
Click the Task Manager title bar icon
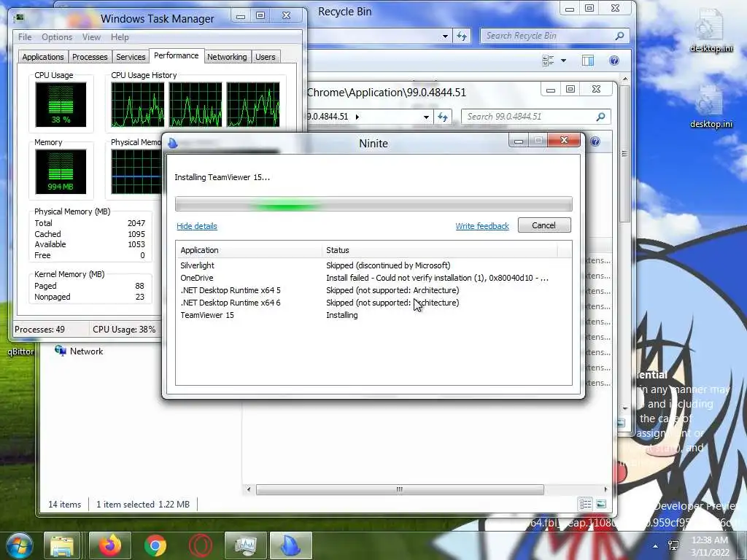[20, 18]
